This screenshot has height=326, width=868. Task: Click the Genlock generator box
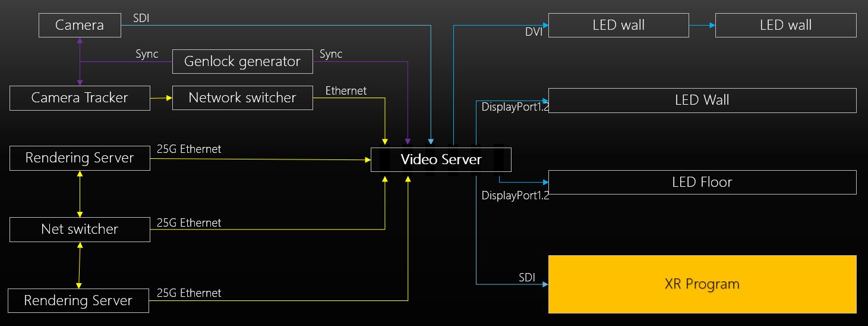(242, 61)
